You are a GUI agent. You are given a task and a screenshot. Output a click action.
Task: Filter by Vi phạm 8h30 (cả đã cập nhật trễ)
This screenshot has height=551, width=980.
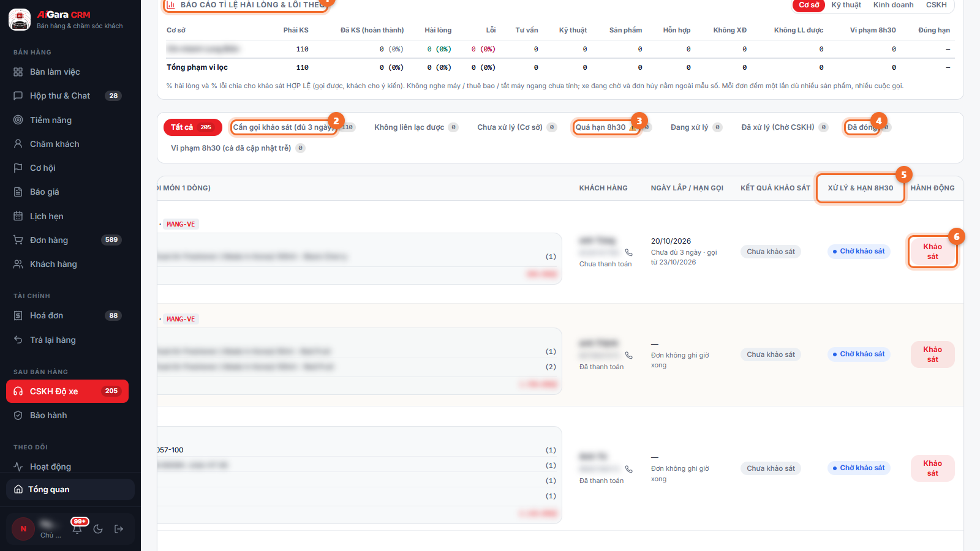[x=238, y=148]
